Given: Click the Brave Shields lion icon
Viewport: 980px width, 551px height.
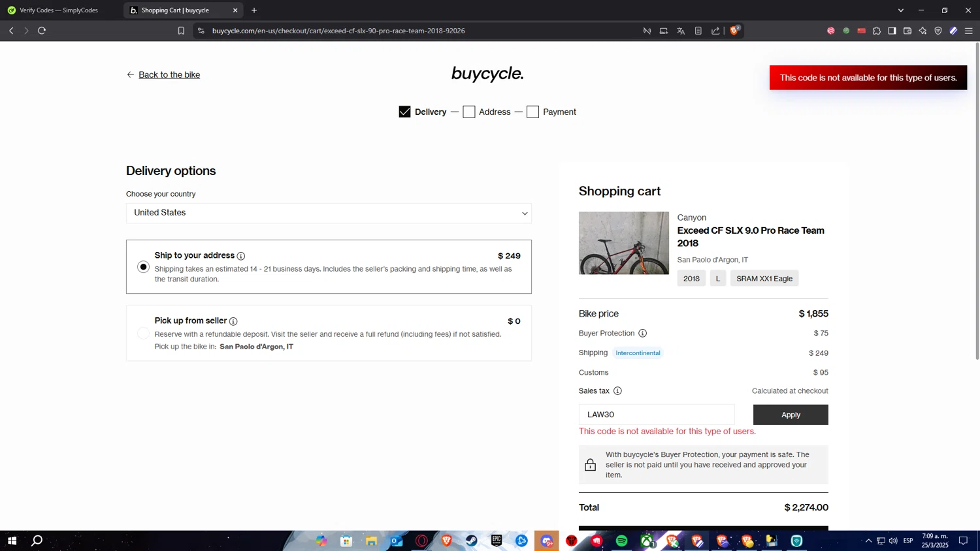Looking at the screenshot, I should (x=734, y=31).
